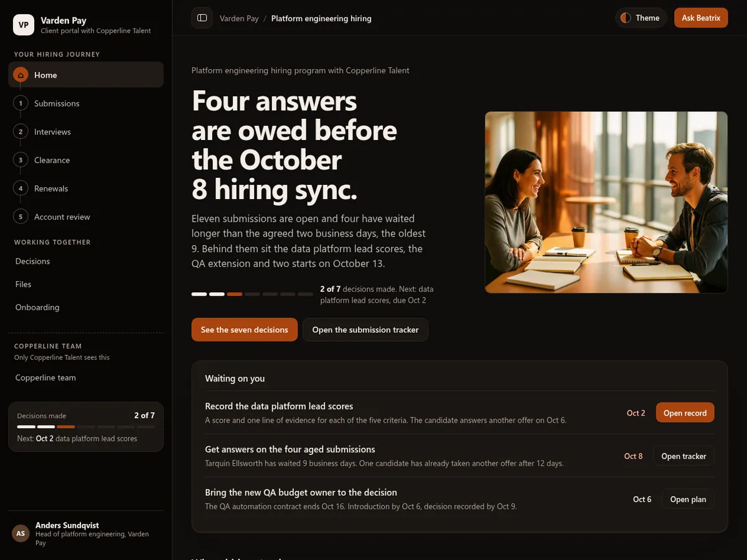The width and height of the screenshot is (747, 560).
Task: Open Copperline team page
Action: 86,378
